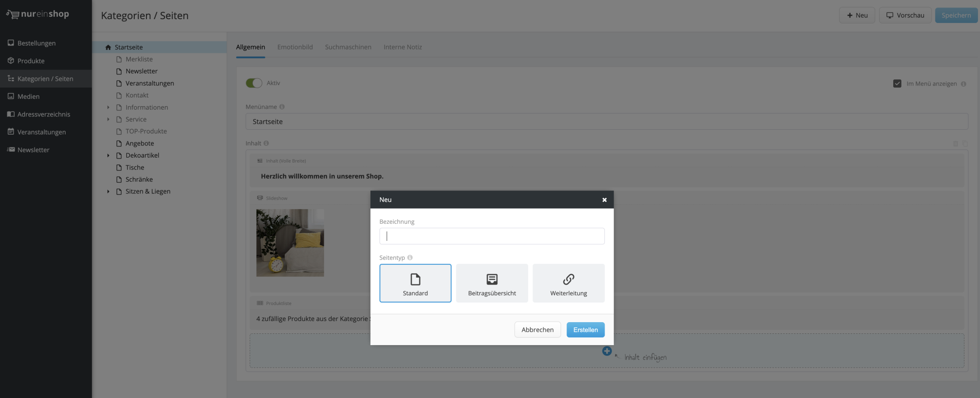Screen dimensions: 980x398
Task: Click the Service page icon
Action: (119, 119)
